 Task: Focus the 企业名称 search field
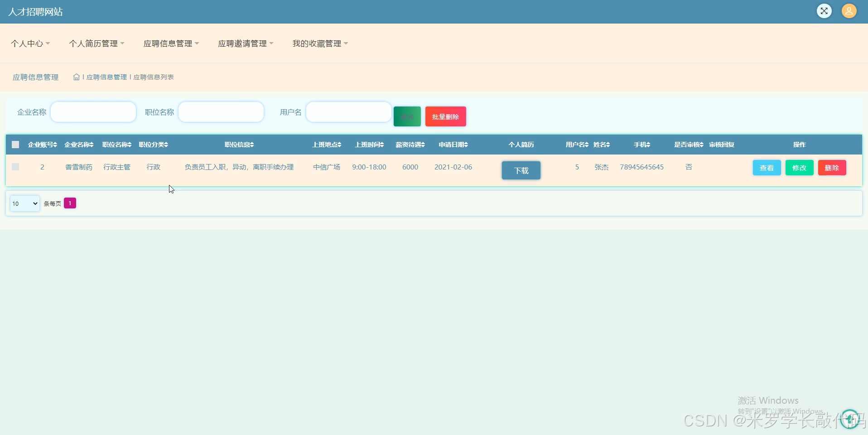(93, 112)
